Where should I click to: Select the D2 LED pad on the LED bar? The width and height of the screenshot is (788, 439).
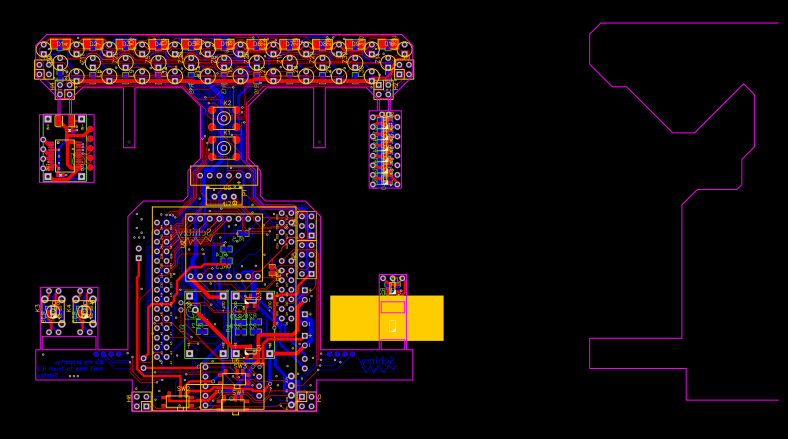(x=93, y=44)
